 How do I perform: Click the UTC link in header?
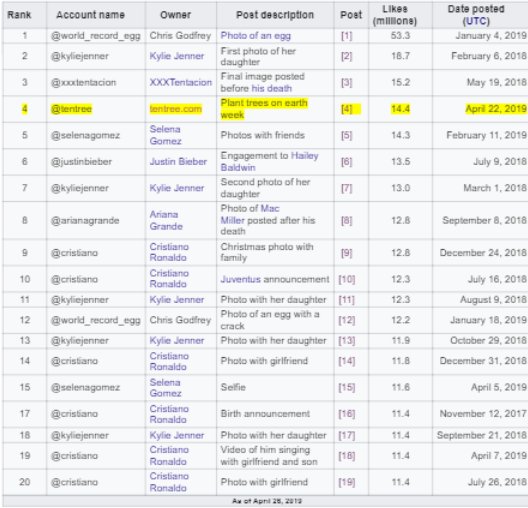pyautogui.click(x=476, y=21)
